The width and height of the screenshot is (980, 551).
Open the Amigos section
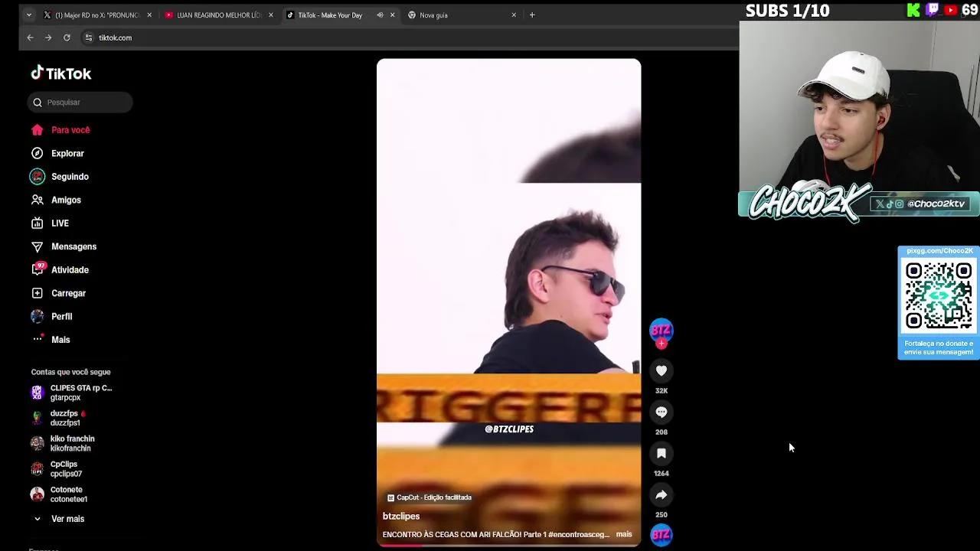click(x=66, y=200)
